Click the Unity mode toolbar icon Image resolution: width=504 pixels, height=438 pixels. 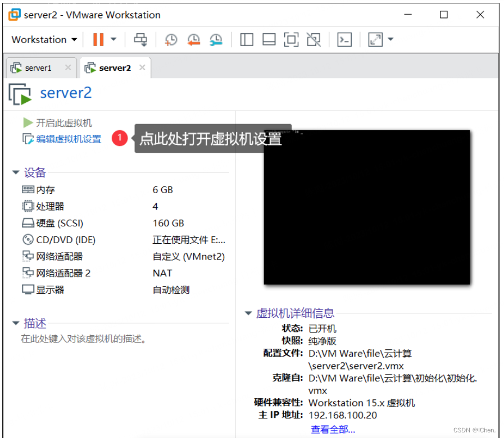click(314, 39)
